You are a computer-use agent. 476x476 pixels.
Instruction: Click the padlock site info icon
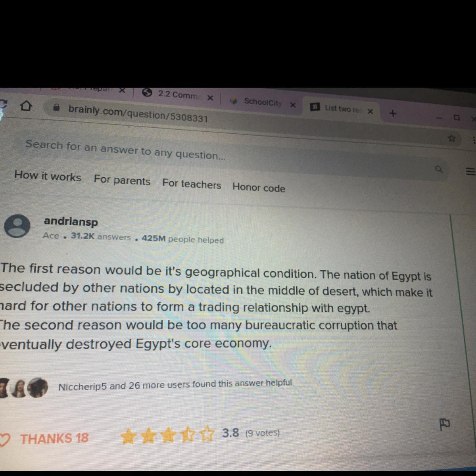tap(57, 107)
